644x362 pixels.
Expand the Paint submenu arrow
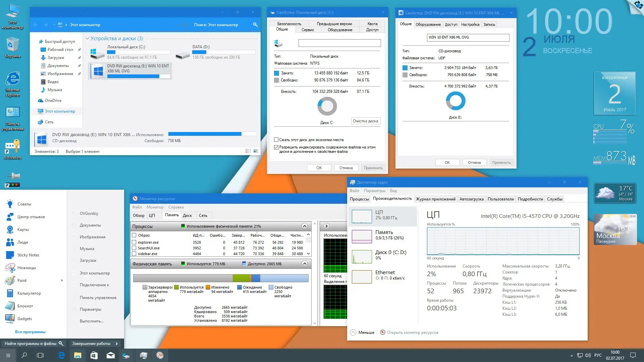pyautogui.click(x=62, y=281)
